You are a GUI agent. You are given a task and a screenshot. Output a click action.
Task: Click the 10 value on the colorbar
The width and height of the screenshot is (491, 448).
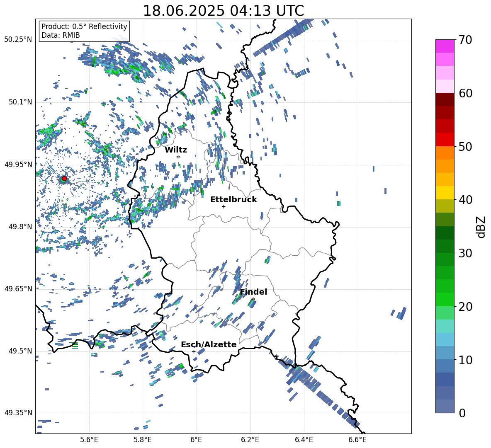pyautogui.click(x=465, y=360)
